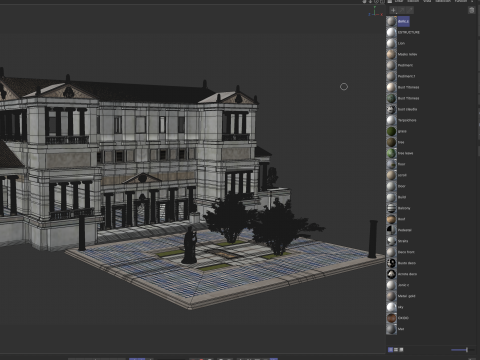Click the striped Balcony material thumbnail
Screen dimensions: 480x360
(391, 208)
